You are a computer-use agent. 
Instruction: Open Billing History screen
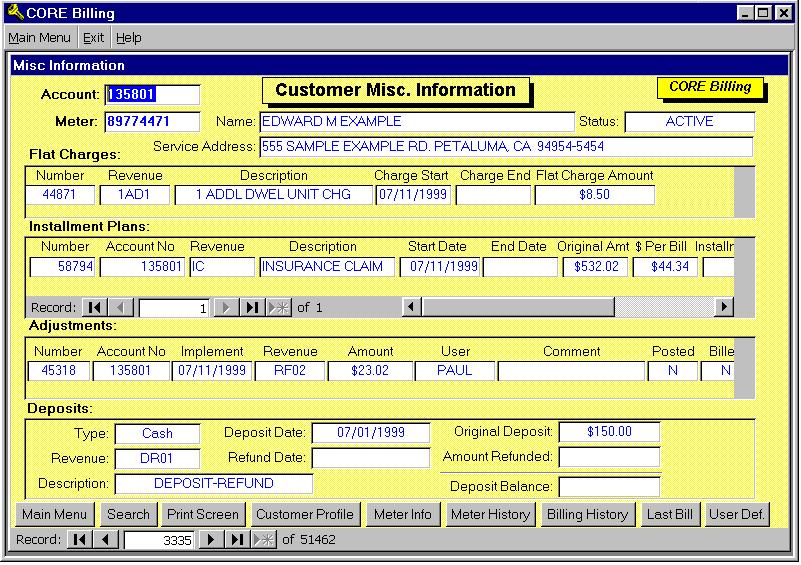point(587,514)
